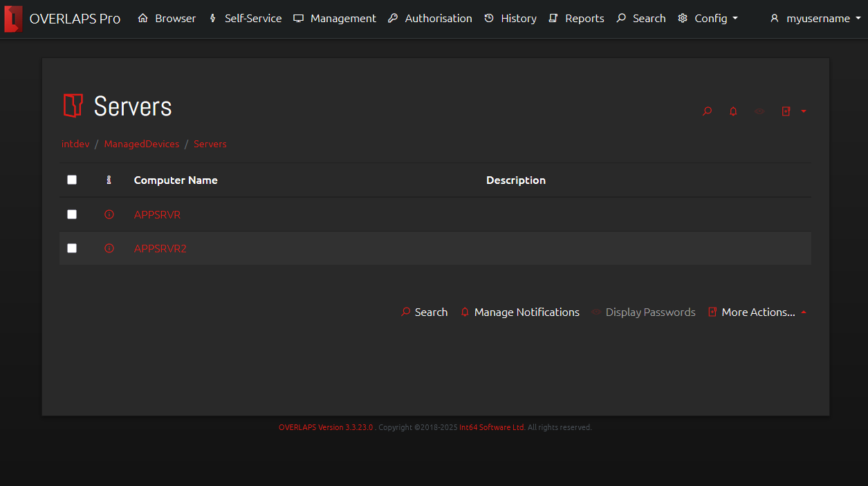Viewport: 868px width, 486px height.
Task: Follow the ManagedDevices breadcrumb link
Action: [142, 144]
